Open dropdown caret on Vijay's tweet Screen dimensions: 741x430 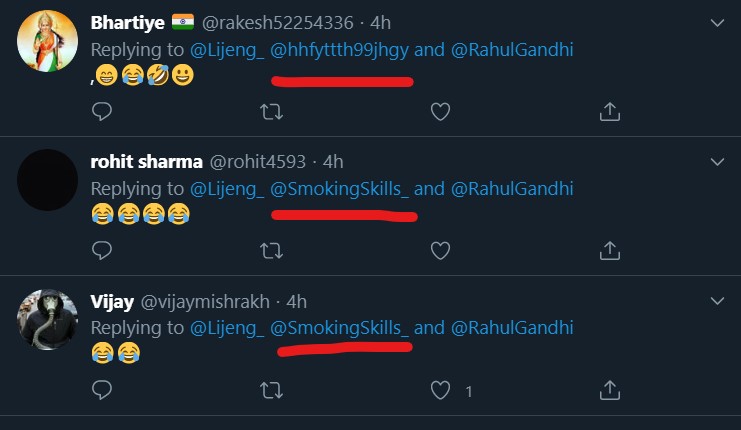tap(717, 300)
